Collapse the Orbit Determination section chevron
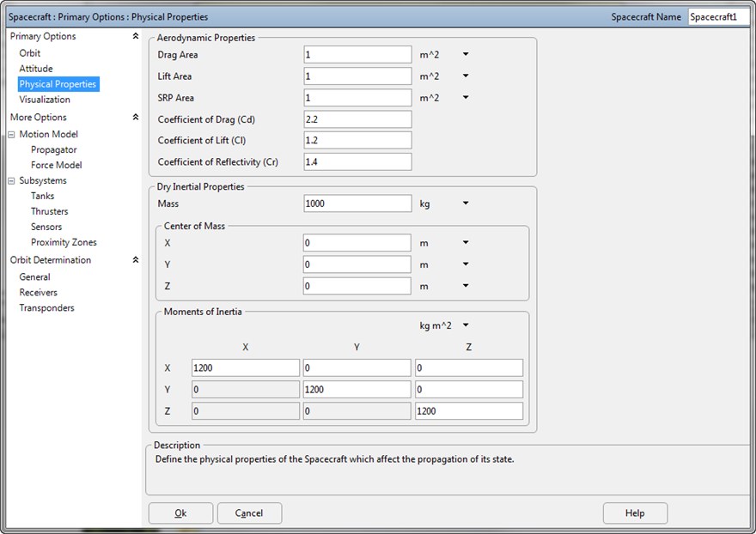The height and width of the screenshot is (534, 756). [x=136, y=260]
